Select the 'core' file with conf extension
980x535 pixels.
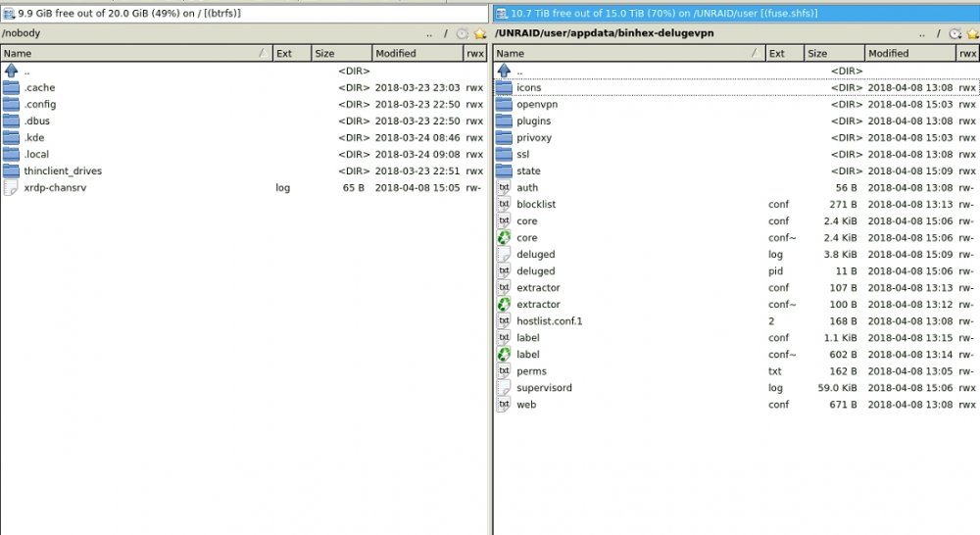pos(527,220)
